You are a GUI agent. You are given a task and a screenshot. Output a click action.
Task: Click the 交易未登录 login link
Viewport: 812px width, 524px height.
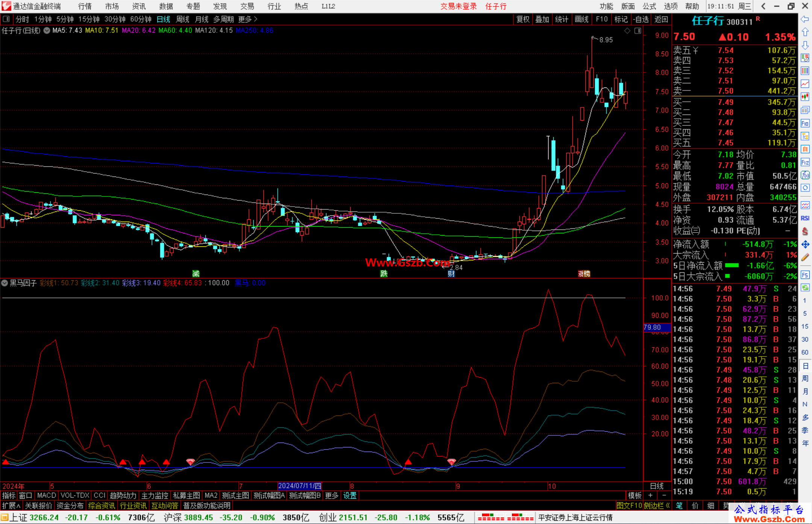click(459, 6)
